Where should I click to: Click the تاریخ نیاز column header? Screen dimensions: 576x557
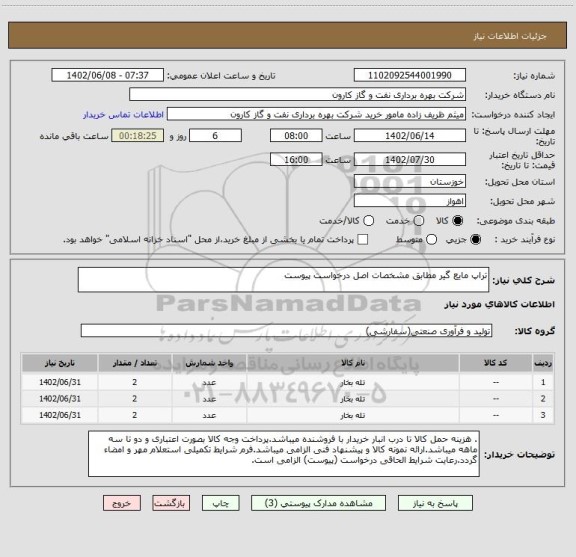pyautogui.click(x=60, y=363)
